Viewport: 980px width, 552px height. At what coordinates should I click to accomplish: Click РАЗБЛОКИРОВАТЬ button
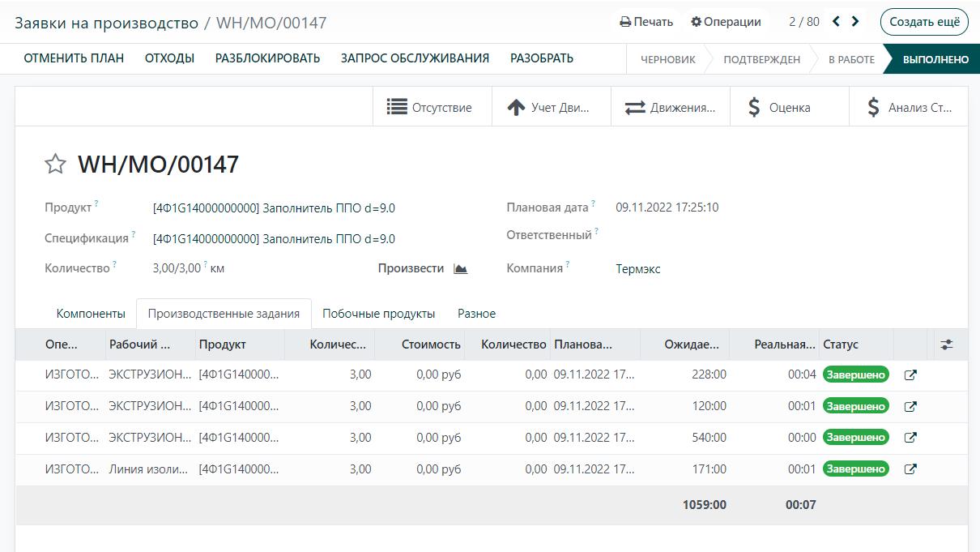click(x=267, y=58)
